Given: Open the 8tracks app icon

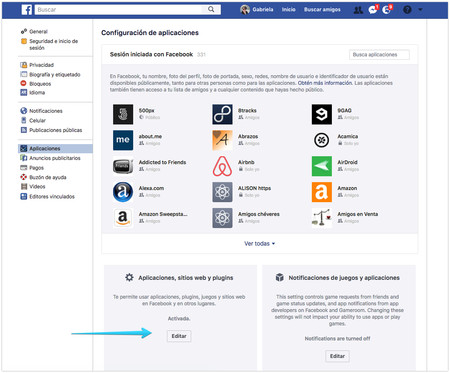Looking at the screenshot, I should tap(222, 114).
